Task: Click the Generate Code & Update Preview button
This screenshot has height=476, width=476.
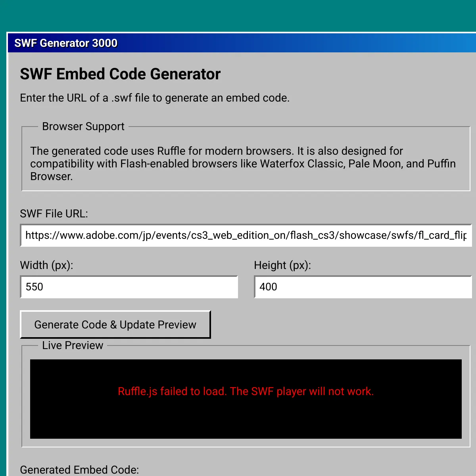Action: [115, 324]
